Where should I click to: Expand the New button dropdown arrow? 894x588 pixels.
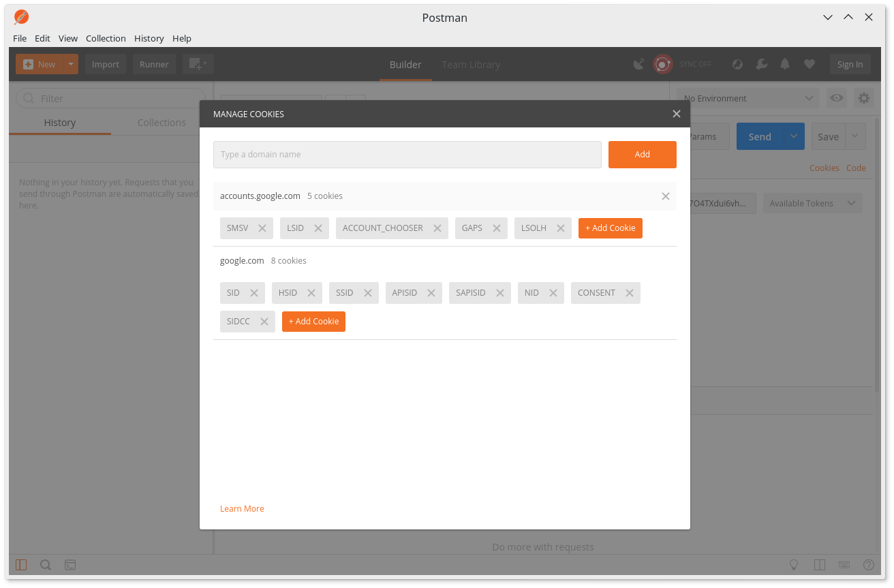[x=71, y=64]
